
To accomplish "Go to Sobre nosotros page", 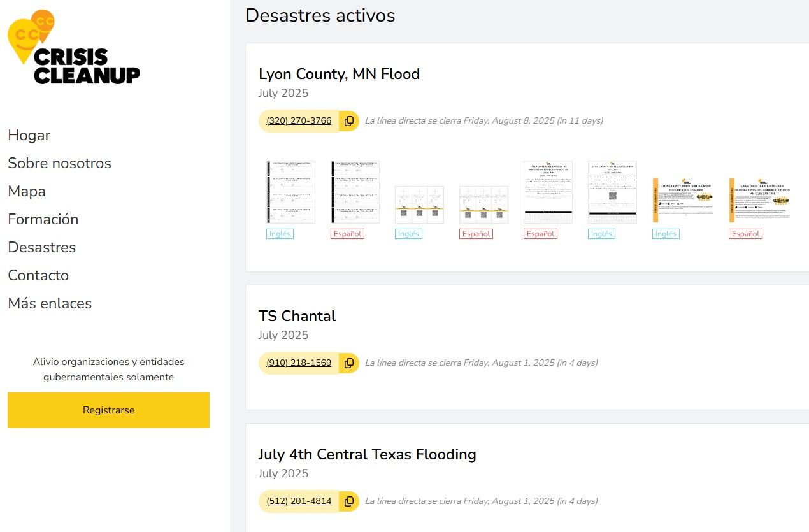I will 59,163.
